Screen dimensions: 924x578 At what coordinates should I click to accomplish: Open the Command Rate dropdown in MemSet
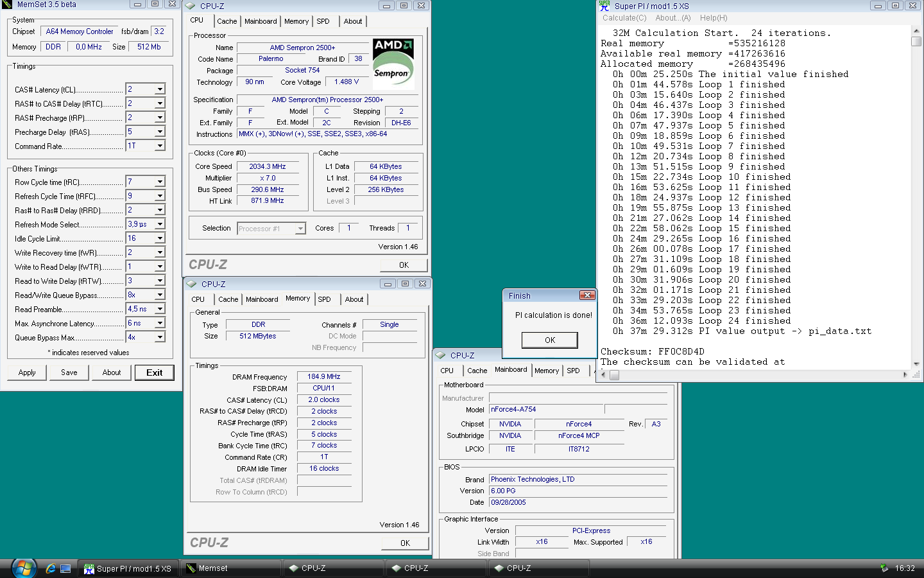coord(160,146)
